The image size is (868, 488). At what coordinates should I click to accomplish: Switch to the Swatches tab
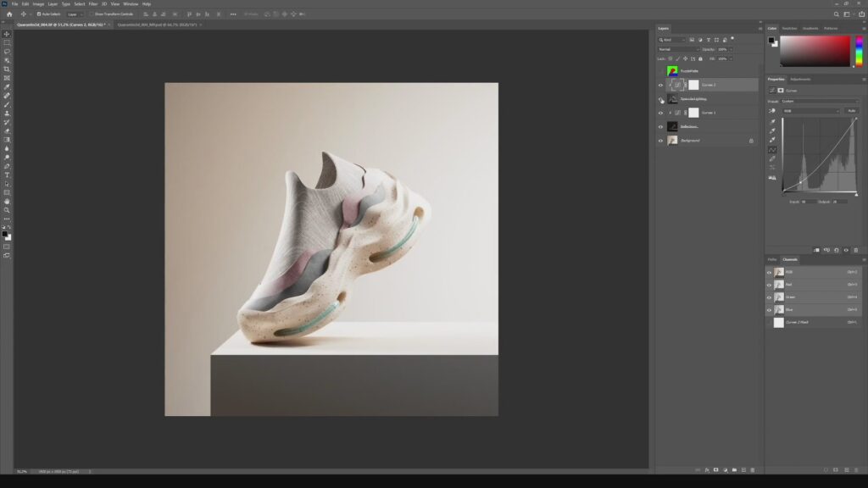click(x=790, y=28)
